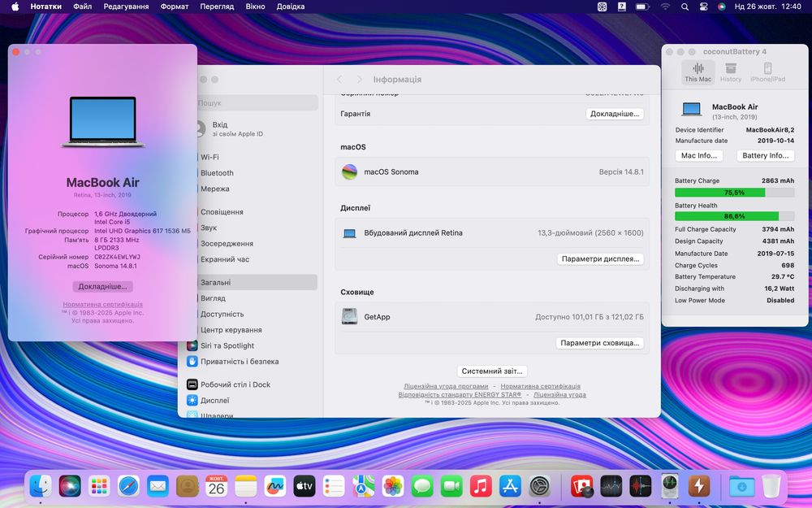Screen dimensions: 812x508
Task: Switch to iPhone/iPad tab in coconutBattery
Action: pos(767,72)
